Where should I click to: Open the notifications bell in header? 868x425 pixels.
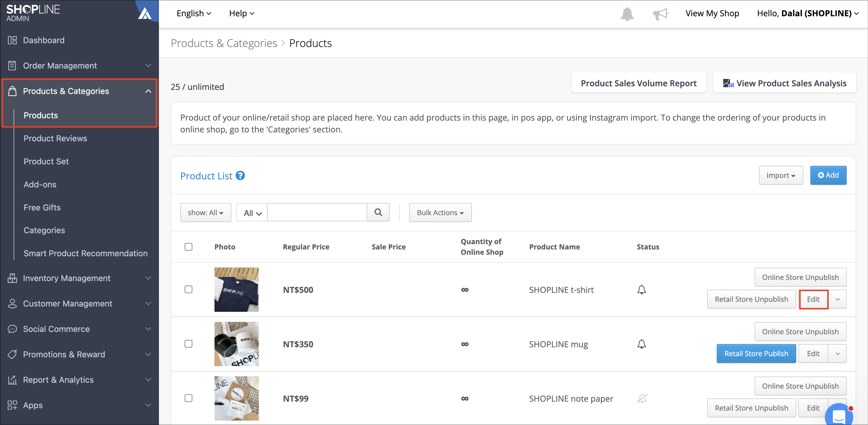coord(627,14)
